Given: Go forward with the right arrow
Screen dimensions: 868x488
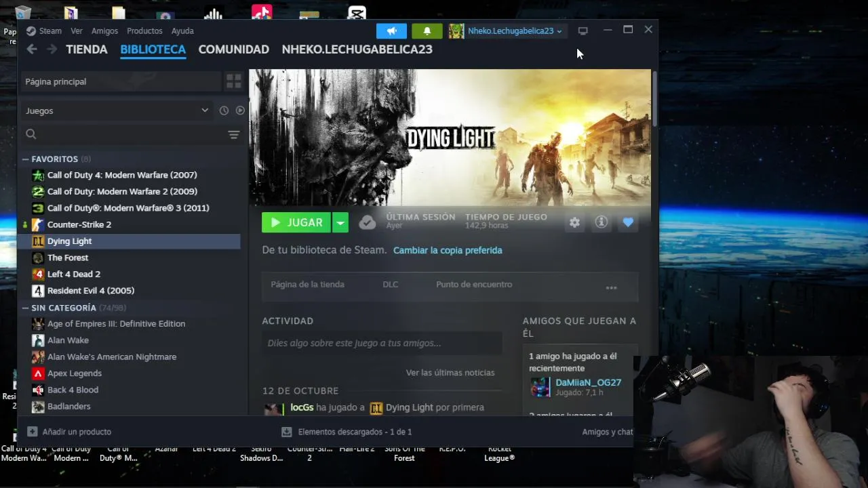Looking at the screenshot, I should tap(52, 49).
